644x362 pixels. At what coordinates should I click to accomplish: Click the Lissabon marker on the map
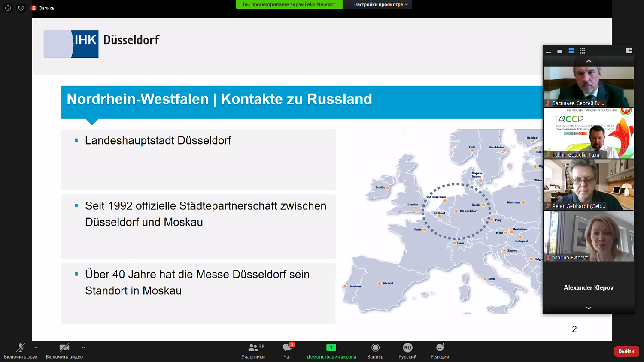coord(345,287)
